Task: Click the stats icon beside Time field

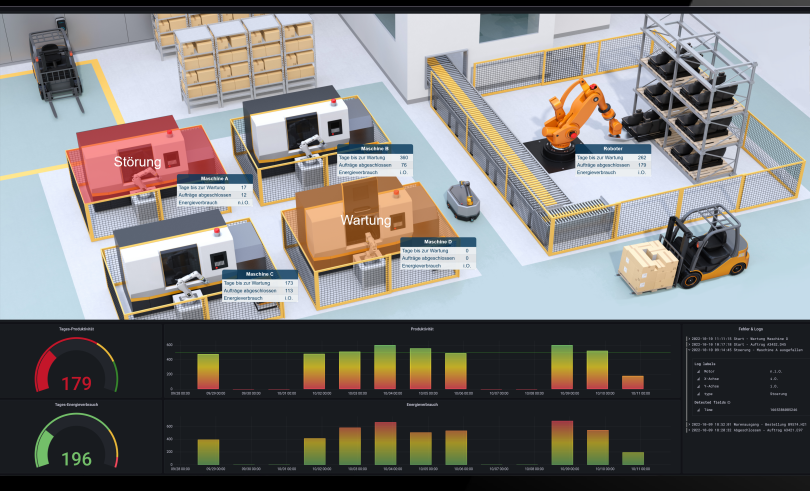Action: [x=698, y=411]
